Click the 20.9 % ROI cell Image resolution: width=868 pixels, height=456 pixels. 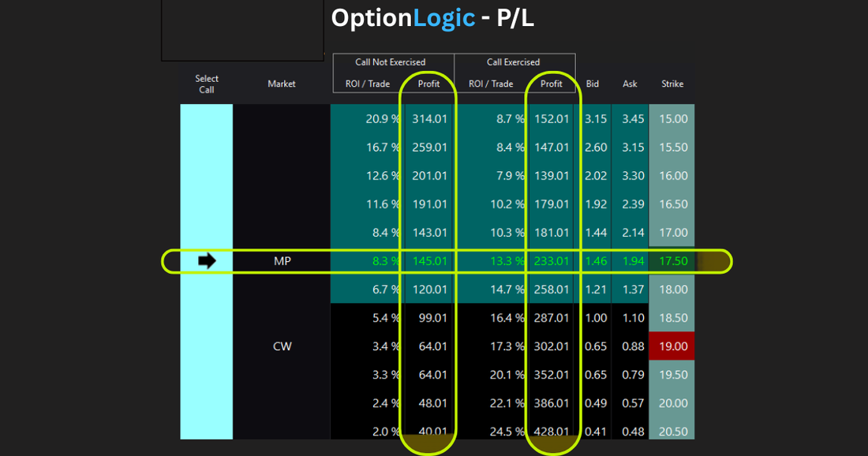(383, 118)
